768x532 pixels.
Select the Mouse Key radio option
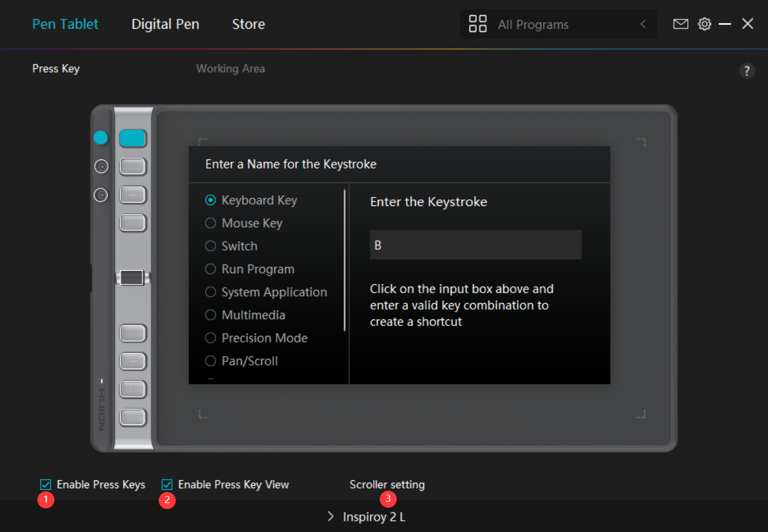(211, 223)
